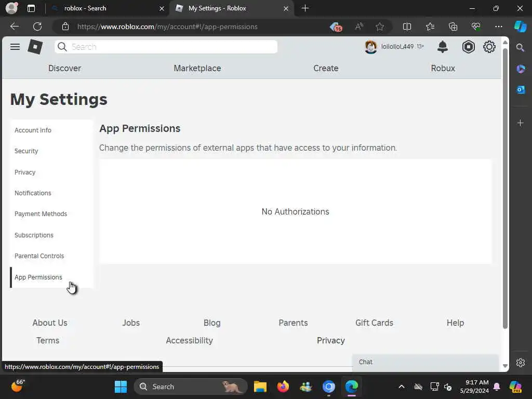Viewport: 532px width, 399px height.
Task: Open the Roblox hamburger navigation menu
Action: pyautogui.click(x=15, y=47)
